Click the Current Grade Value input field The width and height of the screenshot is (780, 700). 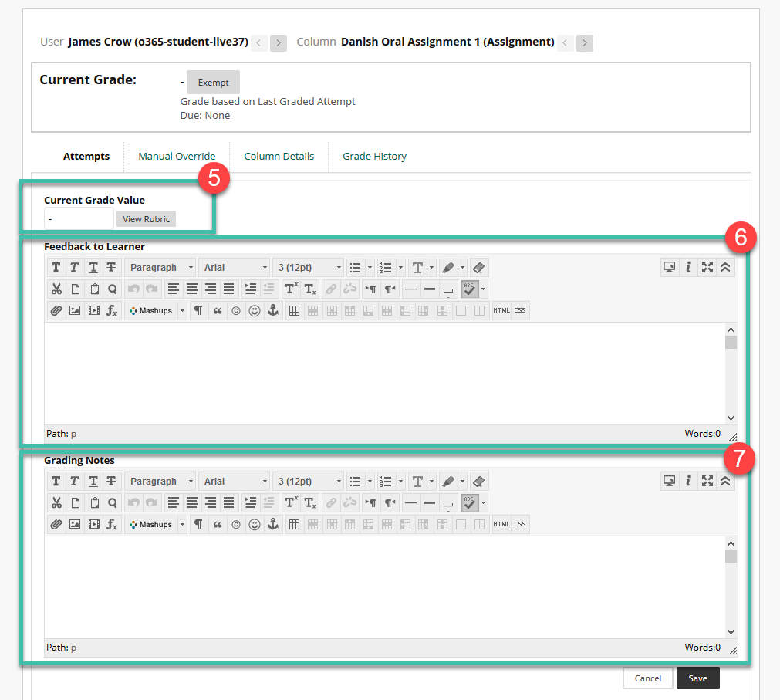coord(79,219)
